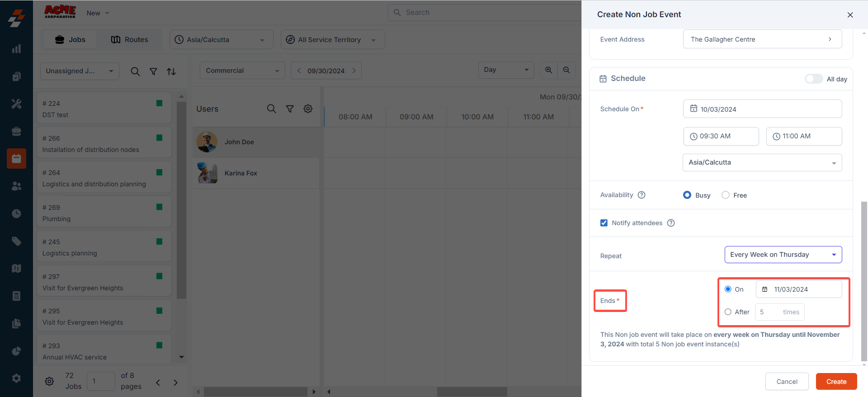
Task: Click the Create button
Action: tap(836, 382)
